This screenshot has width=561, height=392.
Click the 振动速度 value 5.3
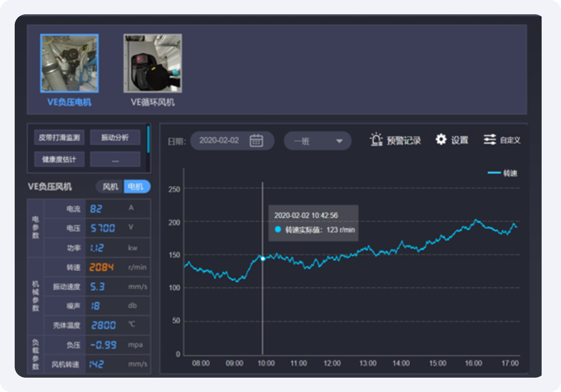point(98,287)
